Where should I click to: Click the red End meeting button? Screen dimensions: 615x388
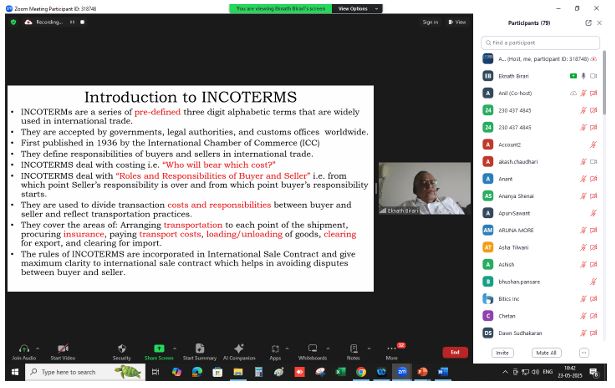455,352
